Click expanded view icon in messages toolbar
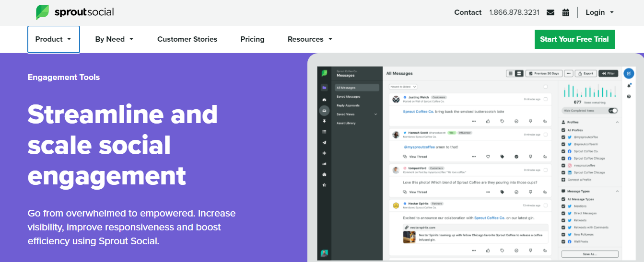Image resolution: width=644 pixels, height=262 pixels. tap(519, 73)
